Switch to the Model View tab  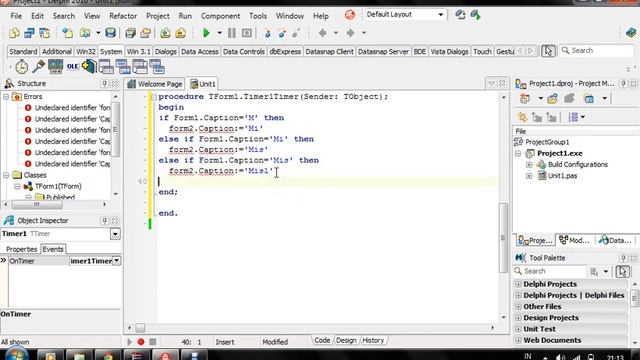coord(575,240)
